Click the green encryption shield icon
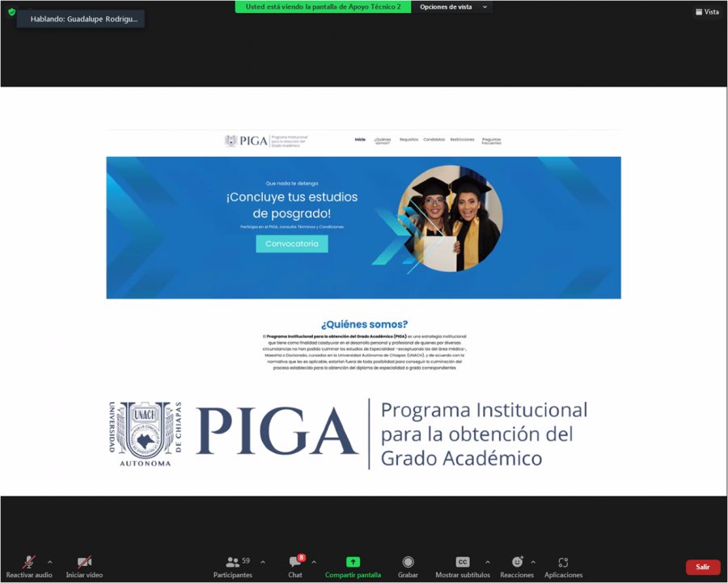Viewport: 728px width, 583px height. point(11,12)
